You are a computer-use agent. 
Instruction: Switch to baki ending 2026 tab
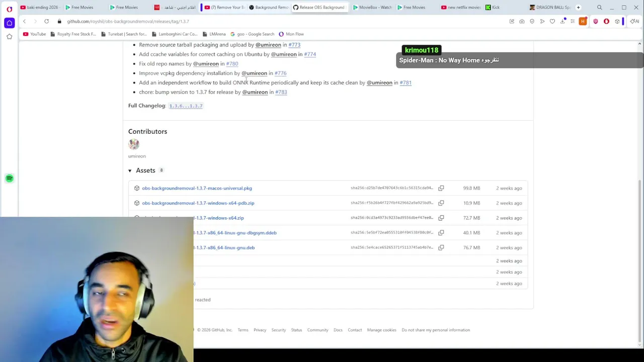[x=39, y=8]
